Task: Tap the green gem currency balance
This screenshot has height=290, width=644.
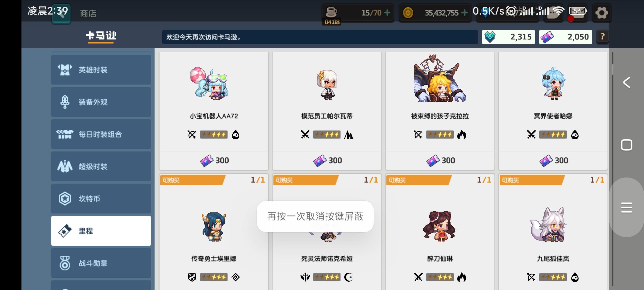Action: coord(508,37)
